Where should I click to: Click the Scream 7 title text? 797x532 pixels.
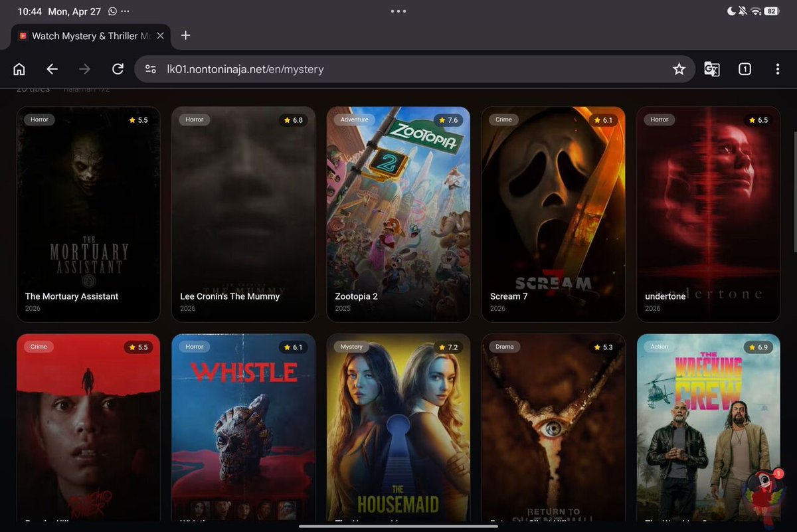tap(509, 296)
